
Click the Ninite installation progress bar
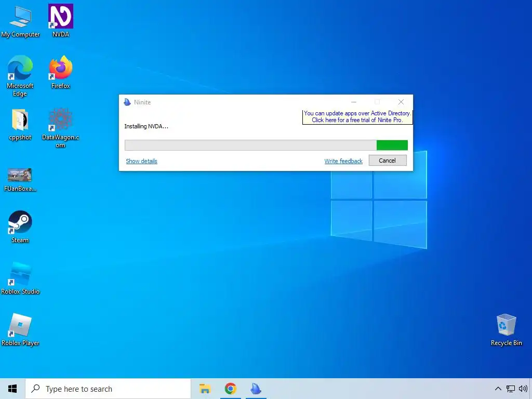click(266, 145)
